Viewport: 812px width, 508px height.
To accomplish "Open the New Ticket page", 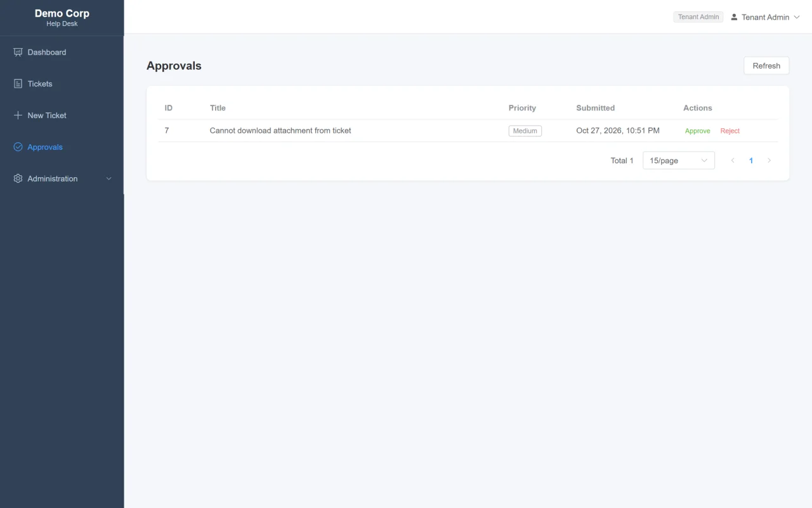I will coord(62,116).
